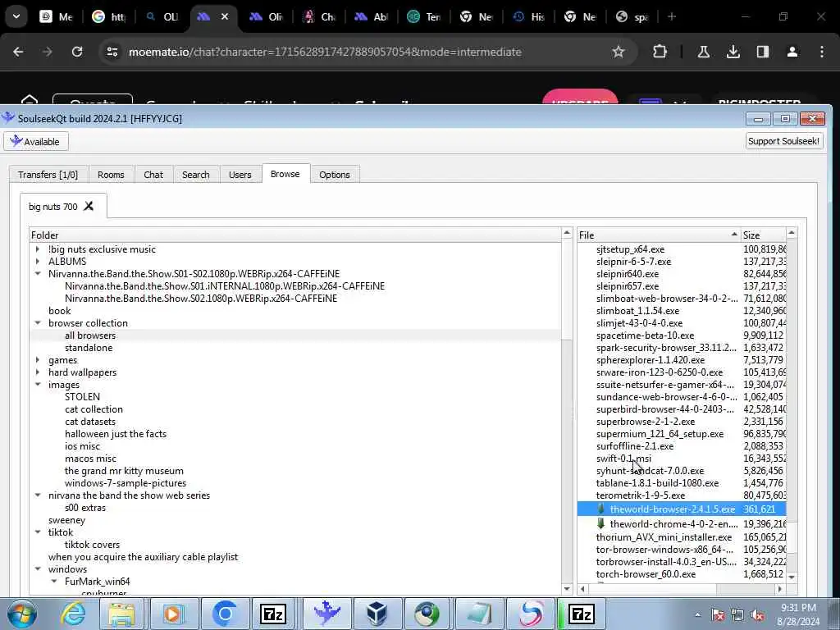
Task: Click Chrome back arrow
Action: [x=18, y=52]
